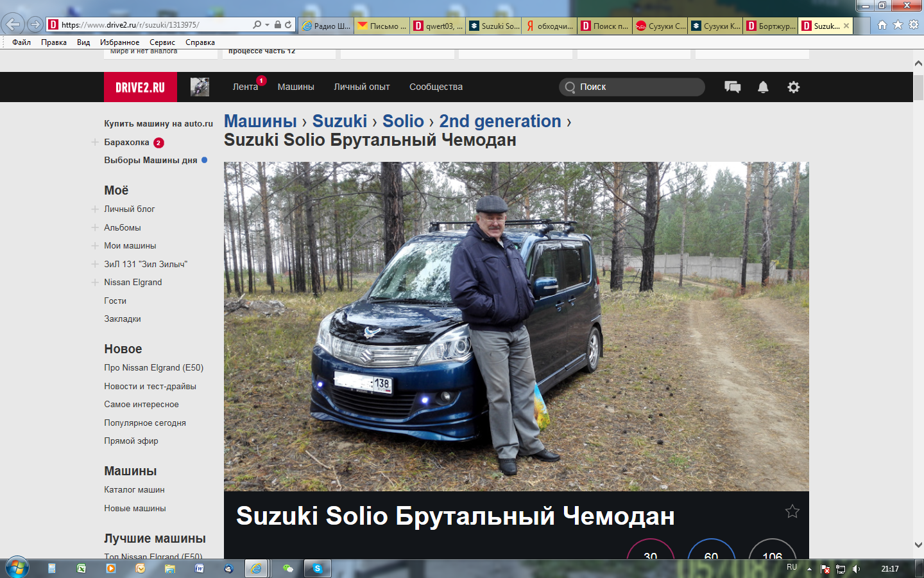Open the Вид menu
This screenshot has width=924, height=578.
click(83, 42)
